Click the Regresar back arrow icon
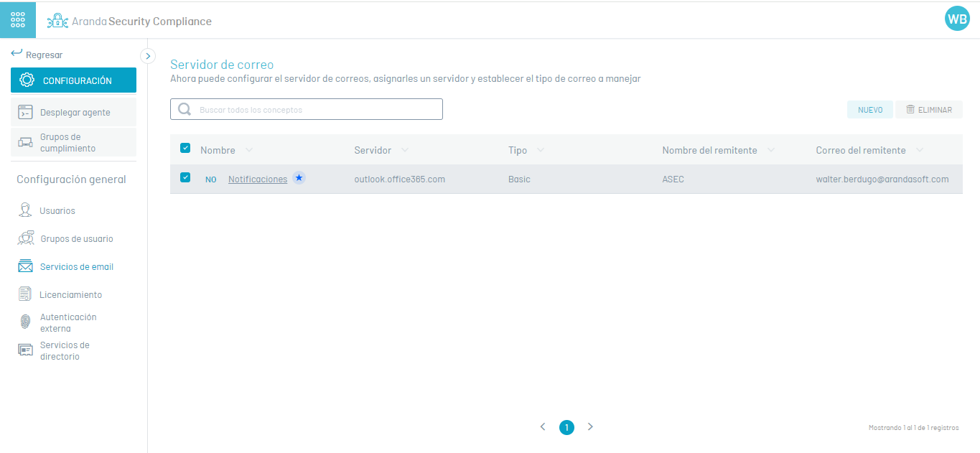Viewport: 980px width, 453px height. point(17,54)
